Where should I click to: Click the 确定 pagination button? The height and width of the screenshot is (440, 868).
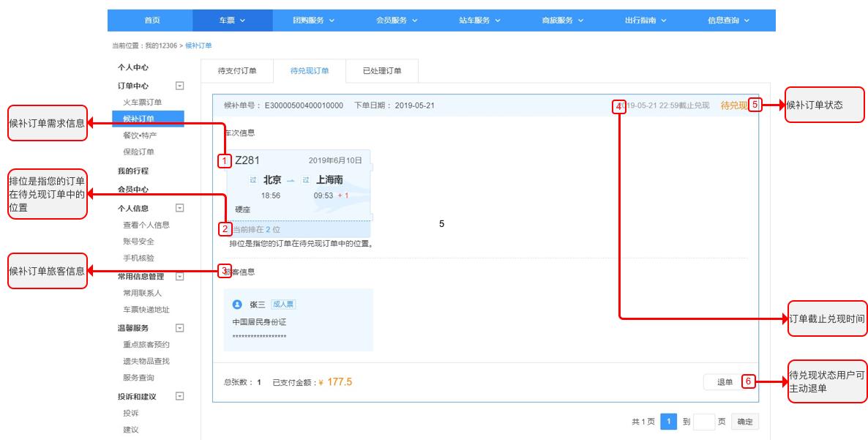click(x=744, y=422)
